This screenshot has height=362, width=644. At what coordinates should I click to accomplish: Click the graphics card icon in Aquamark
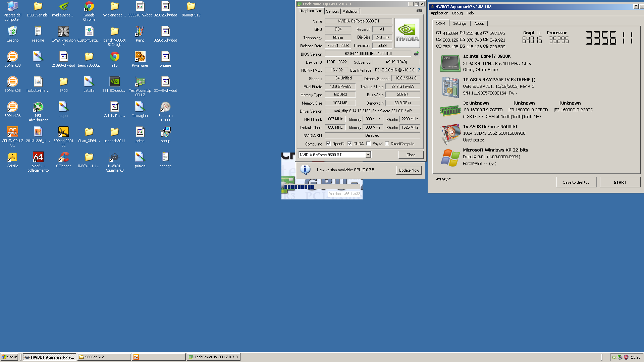(451, 134)
